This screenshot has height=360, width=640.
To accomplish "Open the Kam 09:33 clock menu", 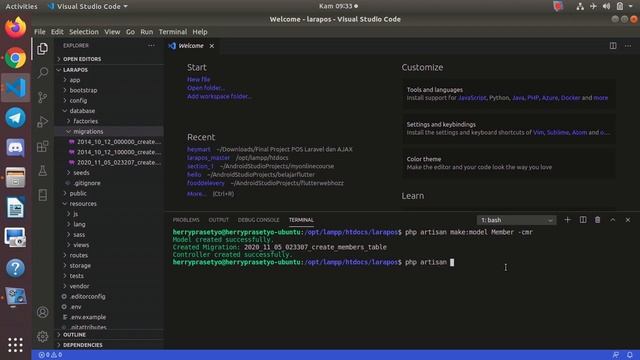I will tap(338, 6).
